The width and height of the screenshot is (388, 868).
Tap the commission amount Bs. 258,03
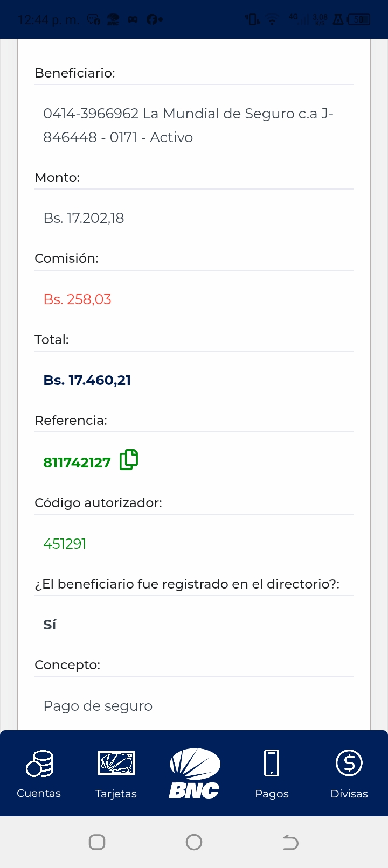coord(77,299)
